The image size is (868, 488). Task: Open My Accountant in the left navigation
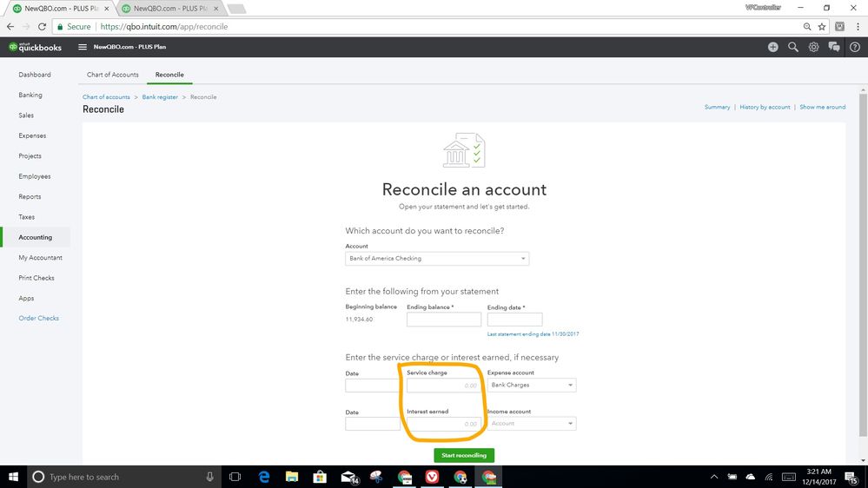click(x=41, y=258)
